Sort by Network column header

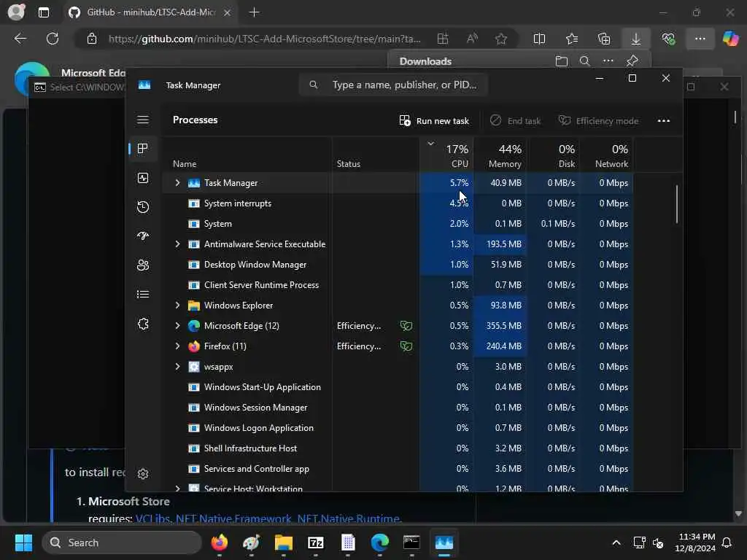tap(606, 156)
